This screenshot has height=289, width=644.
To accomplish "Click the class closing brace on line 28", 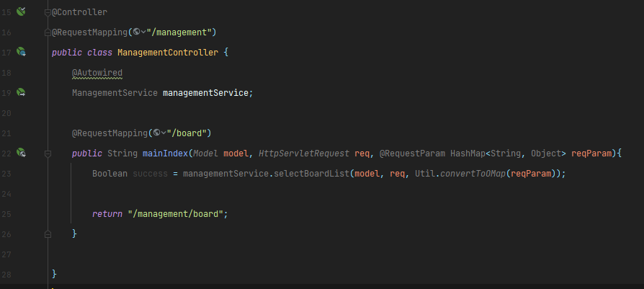I will tap(54, 274).
